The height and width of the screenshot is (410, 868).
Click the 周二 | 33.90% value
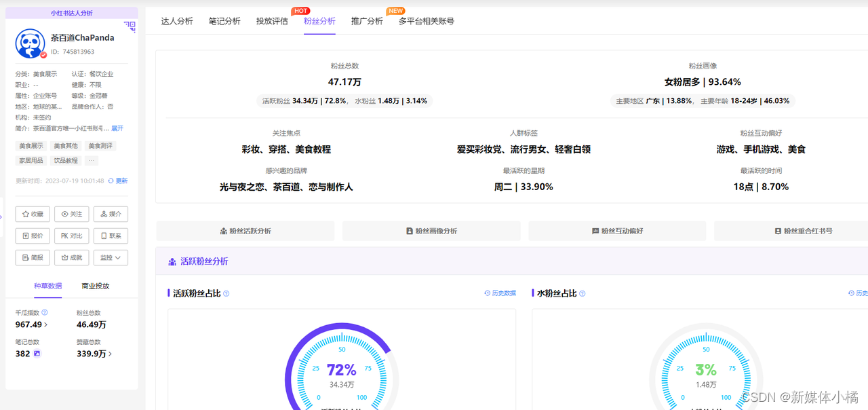(524, 187)
